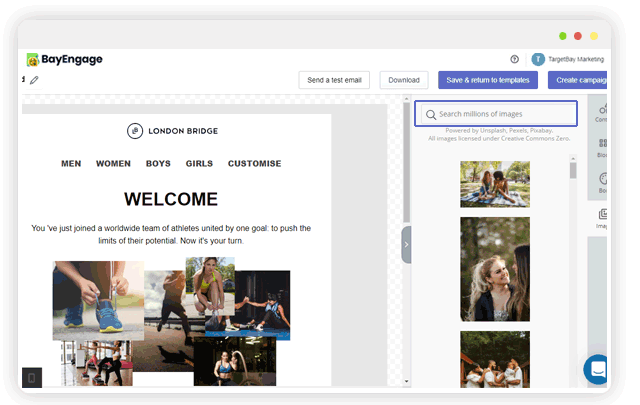Viewport: 640px width, 405px height.
Task: Open the help question mark icon
Action: coord(514,59)
